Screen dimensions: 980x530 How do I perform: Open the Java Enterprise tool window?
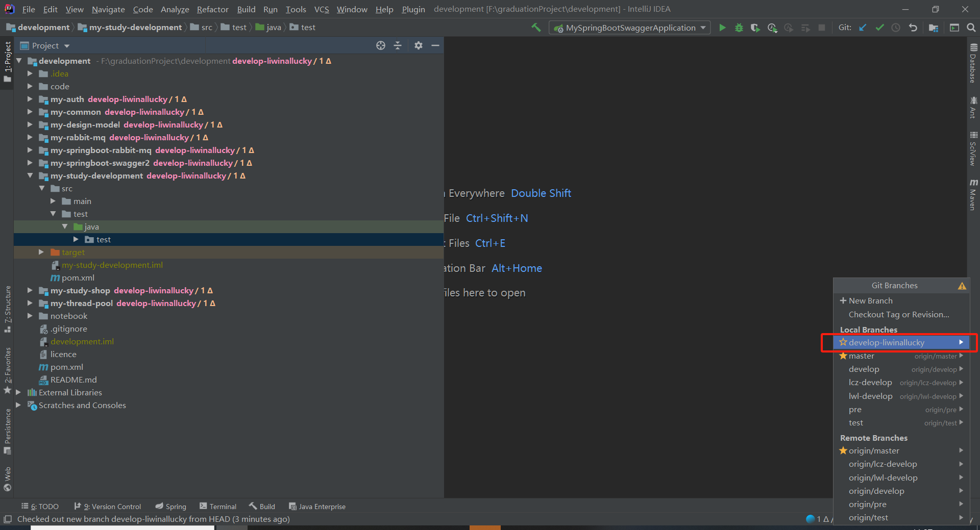[x=317, y=506]
